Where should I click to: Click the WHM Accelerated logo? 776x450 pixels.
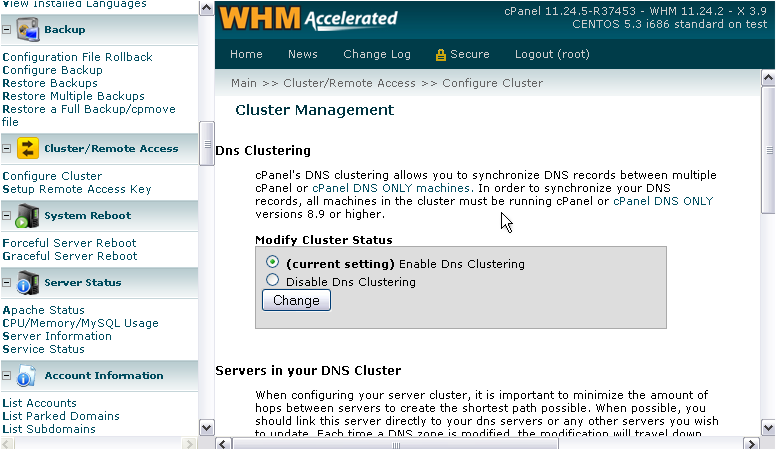click(309, 18)
